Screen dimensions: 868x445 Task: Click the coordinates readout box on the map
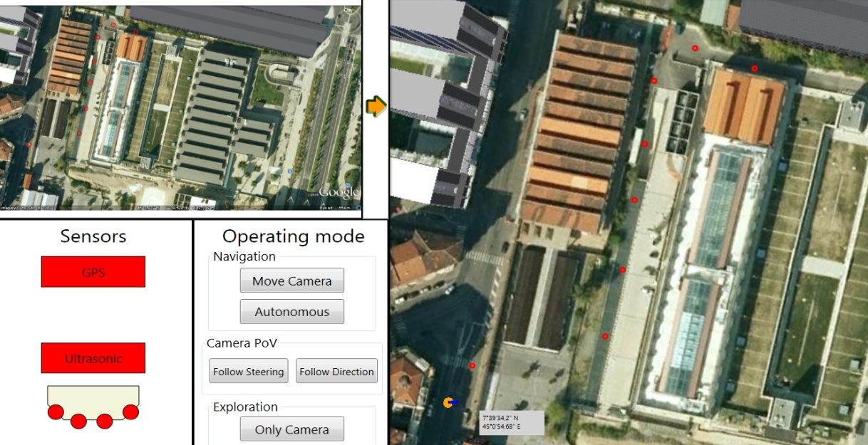[x=512, y=422]
